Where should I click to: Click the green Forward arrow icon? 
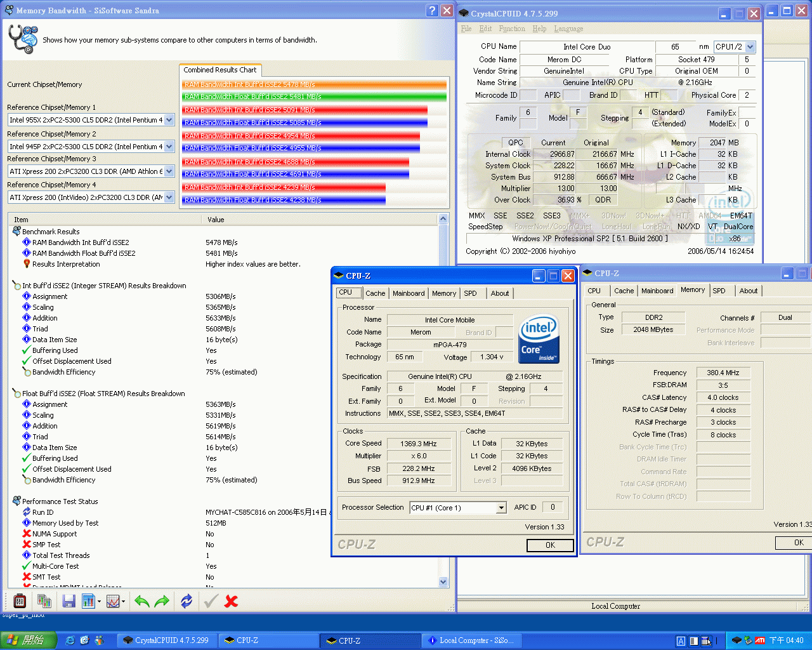coord(162,600)
